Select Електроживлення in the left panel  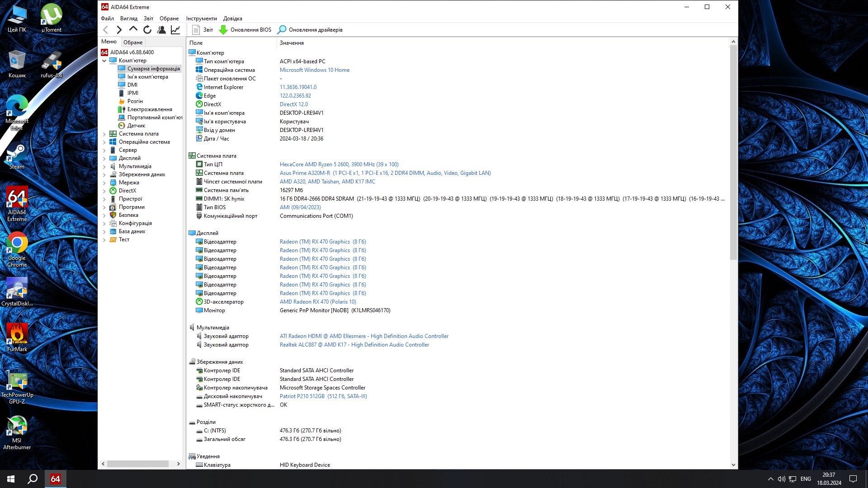pos(150,109)
